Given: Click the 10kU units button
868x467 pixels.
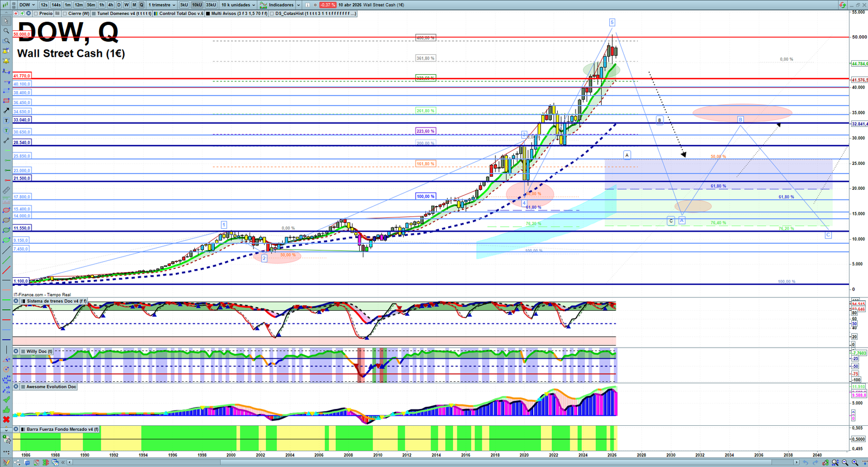Looking at the screenshot, I should (197, 5).
